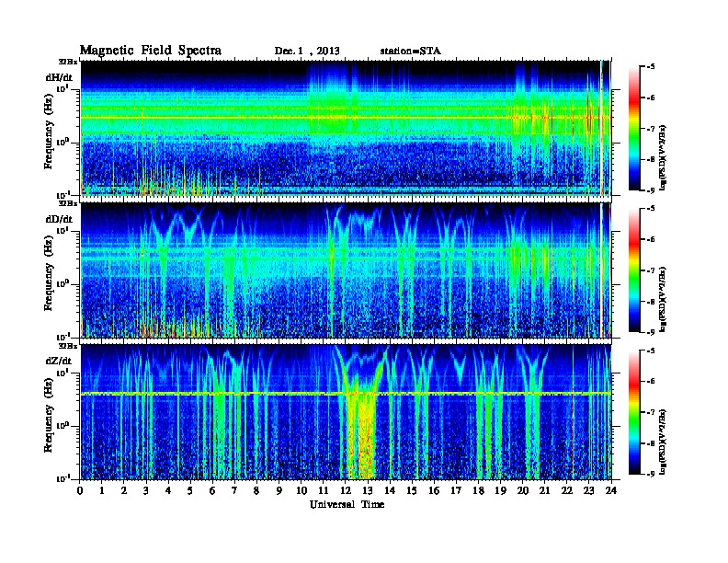Screen dimensions: 728x563
Task: Click the 10^0 tick label of dH/dt panel
Action: coord(63,142)
